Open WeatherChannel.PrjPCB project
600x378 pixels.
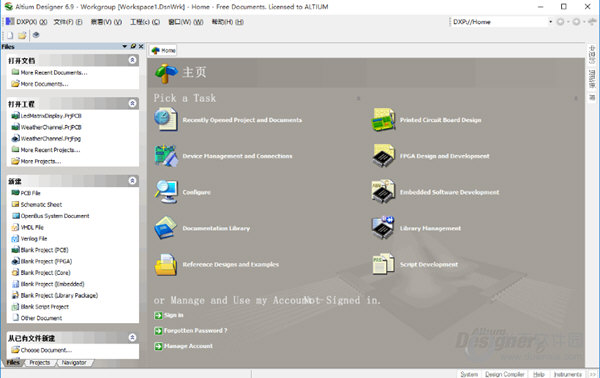51,127
